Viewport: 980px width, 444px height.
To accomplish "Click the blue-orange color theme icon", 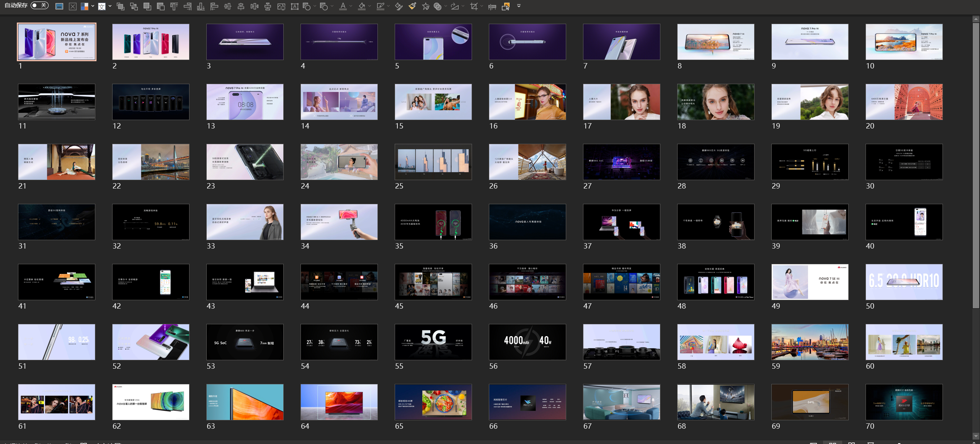I will pos(85,6).
